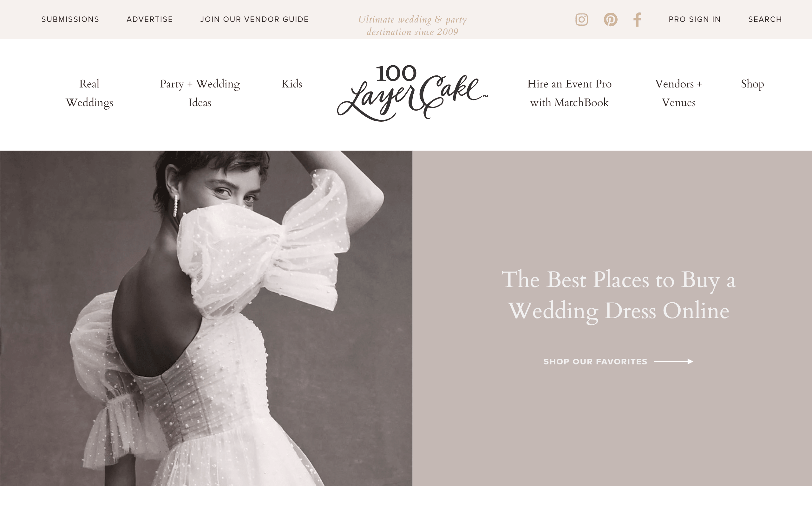Click the wedding dress hero photo
The width and height of the screenshot is (812, 507).
tap(206, 318)
